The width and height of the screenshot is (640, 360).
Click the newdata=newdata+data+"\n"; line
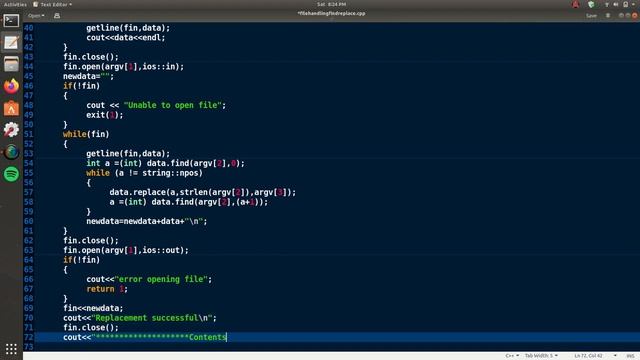click(x=147, y=221)
